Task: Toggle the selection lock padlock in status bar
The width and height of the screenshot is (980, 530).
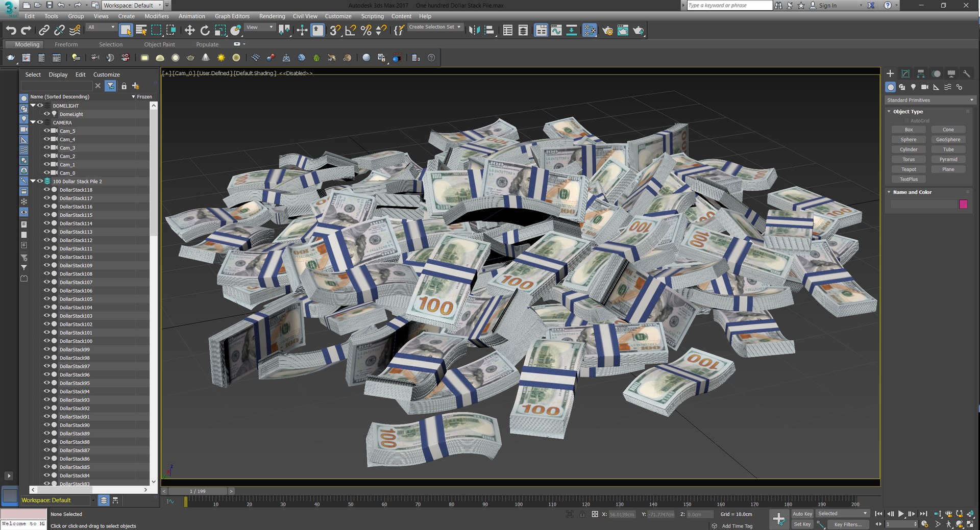Action: 582,514
